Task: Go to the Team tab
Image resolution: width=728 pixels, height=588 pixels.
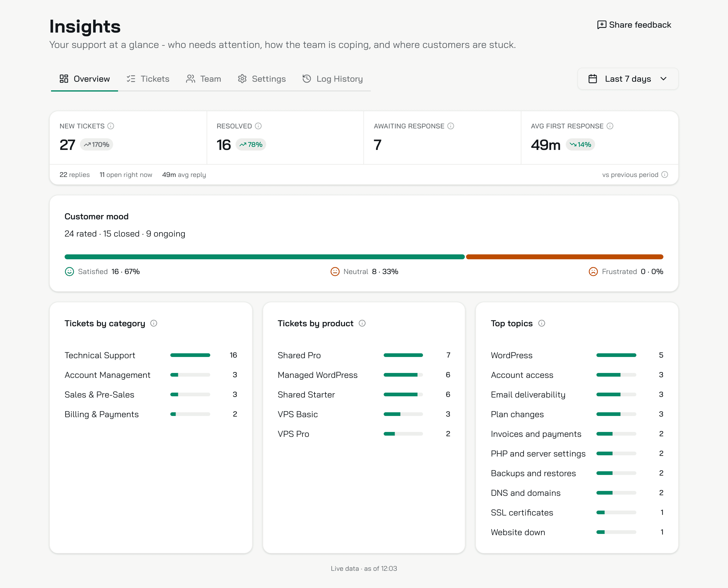Action: (203, 79)
